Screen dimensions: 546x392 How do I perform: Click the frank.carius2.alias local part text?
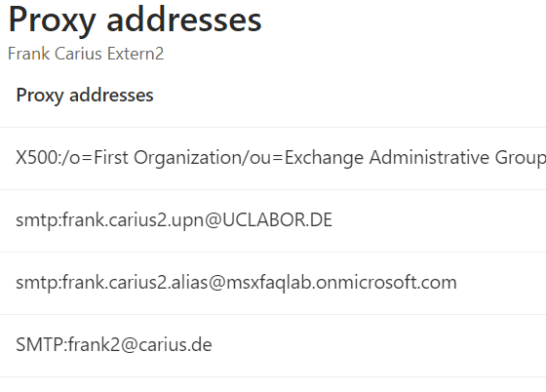pyautogui.click(x=136, y=282)
